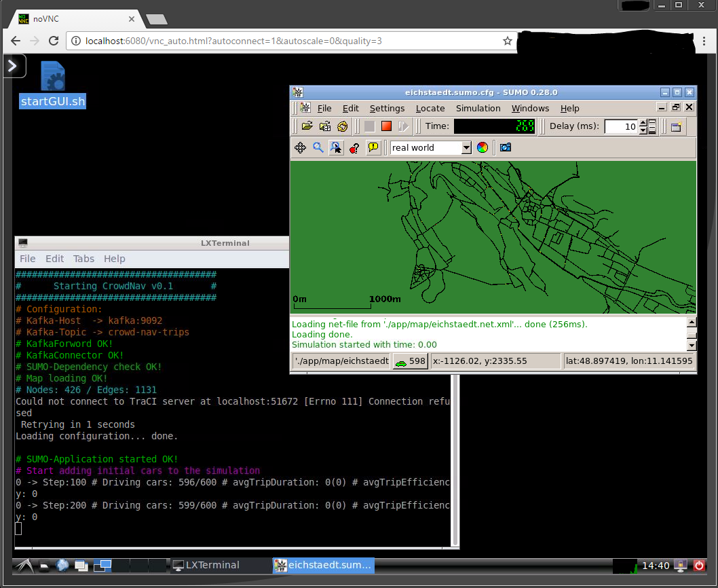Open LXTerminal Help menu
Viewport: 718px width, 588px height.
(115, 259)
